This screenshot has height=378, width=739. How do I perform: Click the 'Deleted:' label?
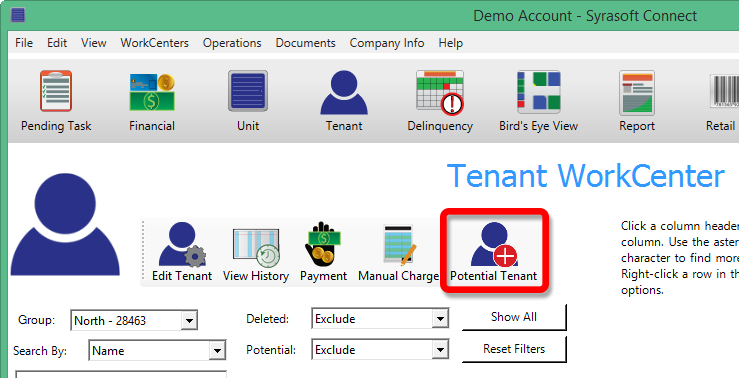[267, 319]
